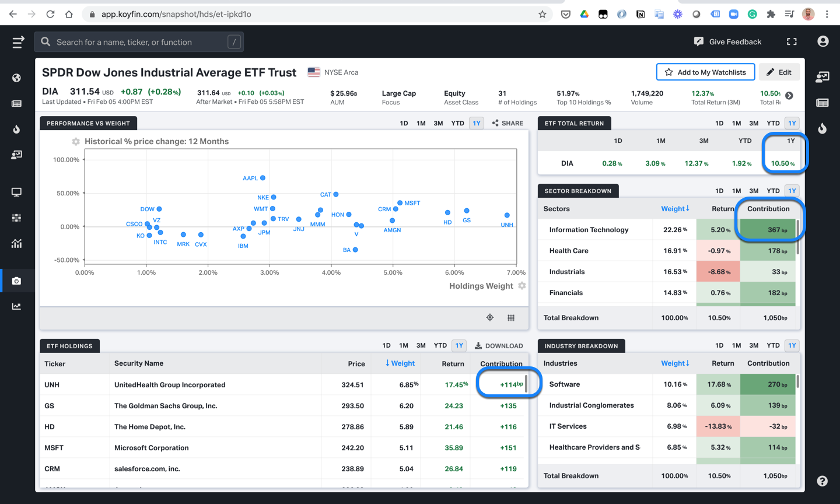Reload the page in the browser

50,14
